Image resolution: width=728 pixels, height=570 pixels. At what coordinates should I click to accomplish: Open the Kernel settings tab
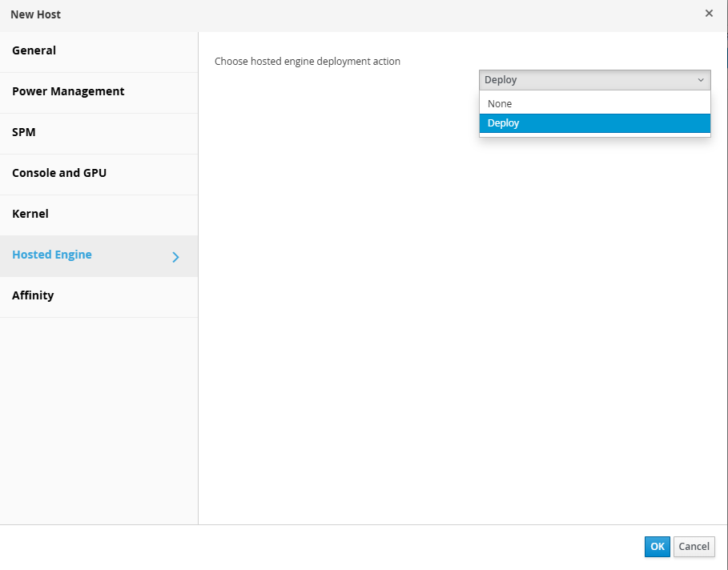(30, 214)
